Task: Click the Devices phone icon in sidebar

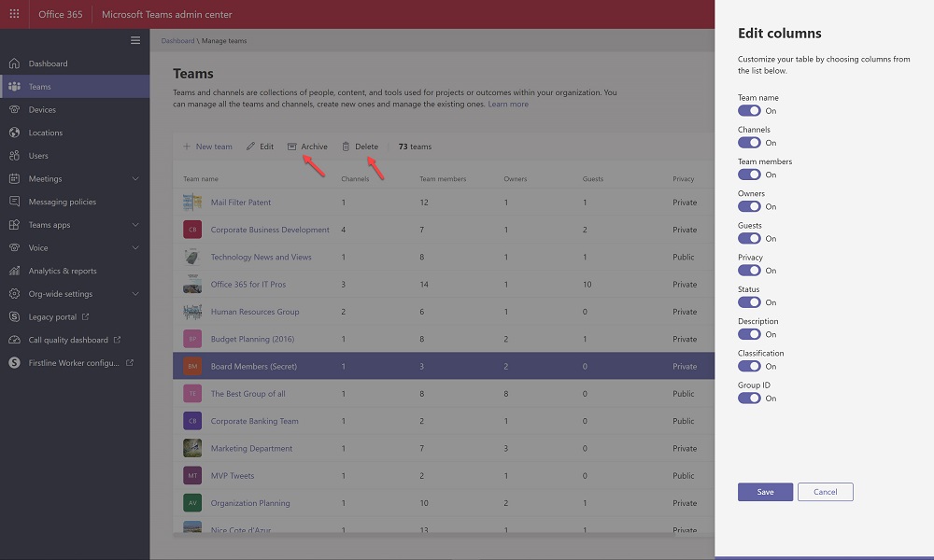Action: (14, 109)
